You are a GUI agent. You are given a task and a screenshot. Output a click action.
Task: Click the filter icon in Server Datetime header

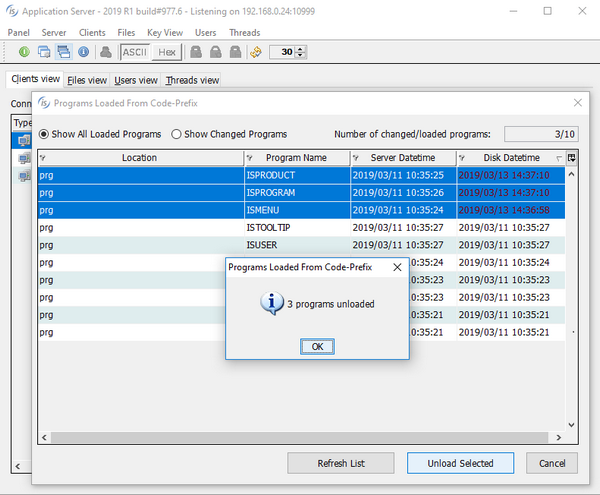pyautogui.click(x=356, y=158)
